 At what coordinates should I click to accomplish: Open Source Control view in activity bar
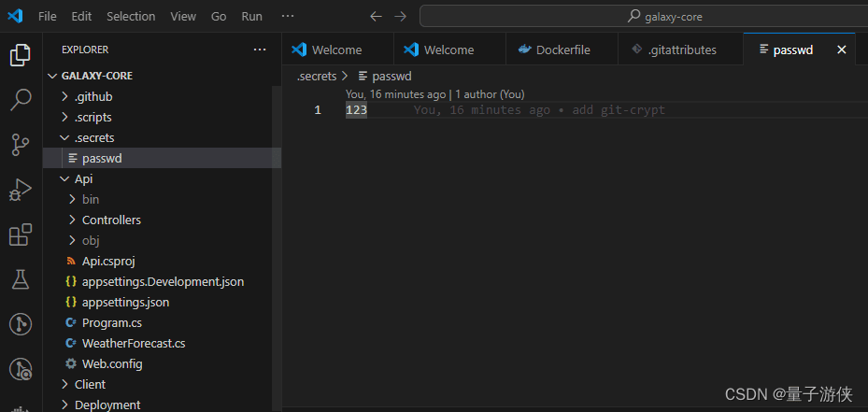click(x=21, y=145)
